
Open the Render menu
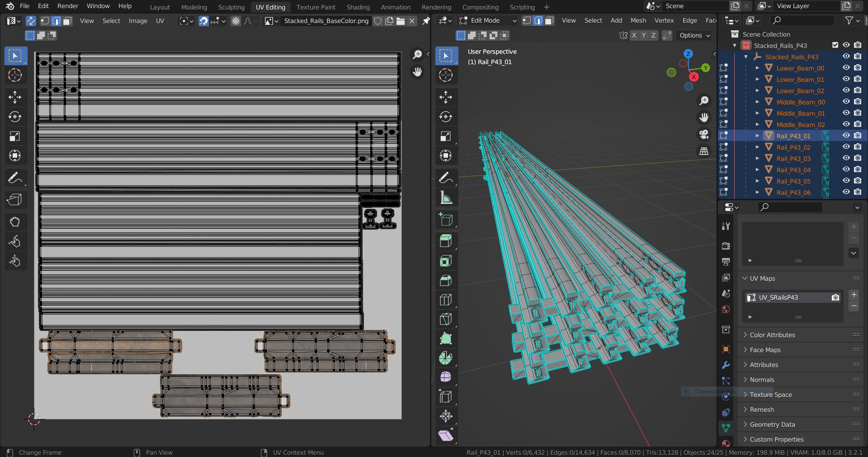(x=68, y=6)
